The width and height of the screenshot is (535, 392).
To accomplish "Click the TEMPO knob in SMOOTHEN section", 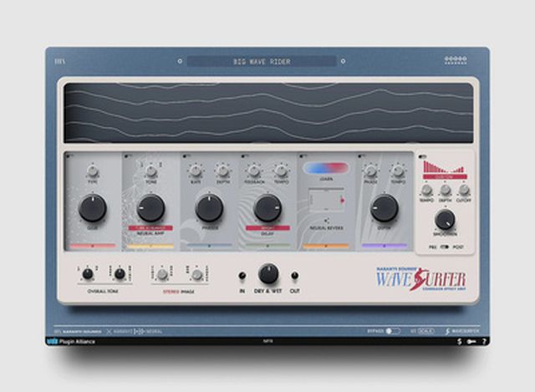I will tap(426, 190).
